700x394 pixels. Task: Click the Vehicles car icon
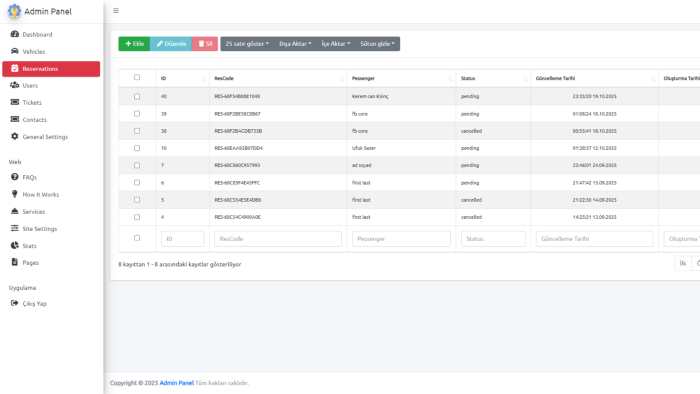pyautogui.click(x=15, y=51)
